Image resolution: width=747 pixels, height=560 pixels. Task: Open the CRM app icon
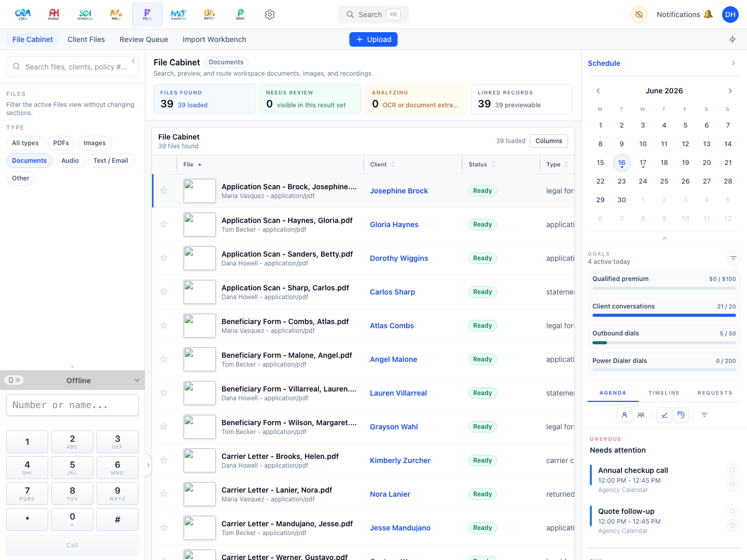(x=23, y=15)
